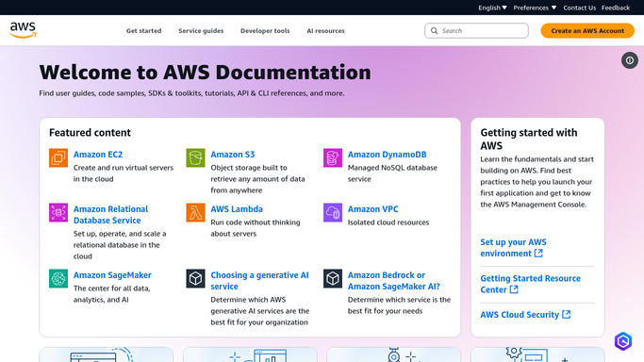Click the Amazon DynamoDB pink icon
644x362 pixels.
tap(333, 158)
